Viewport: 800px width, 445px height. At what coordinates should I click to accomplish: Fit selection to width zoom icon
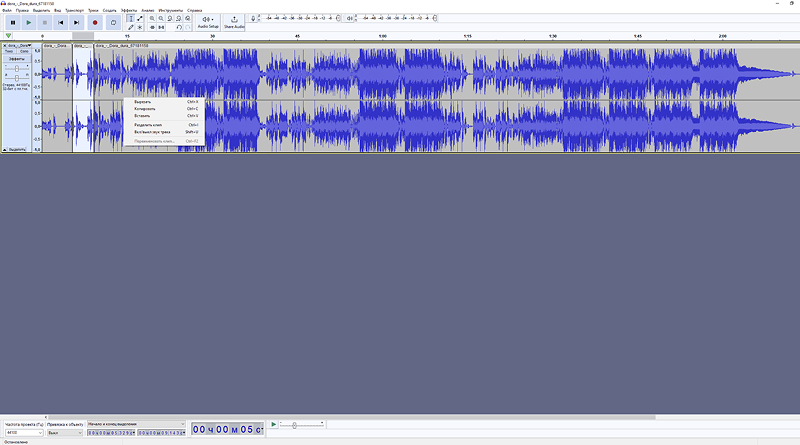tap(170, 18)
